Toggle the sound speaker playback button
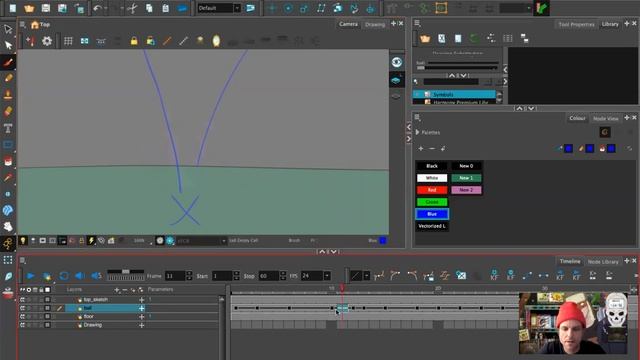Image resolution: width=640 pixels, height=360 pixels. pos(80,276)
